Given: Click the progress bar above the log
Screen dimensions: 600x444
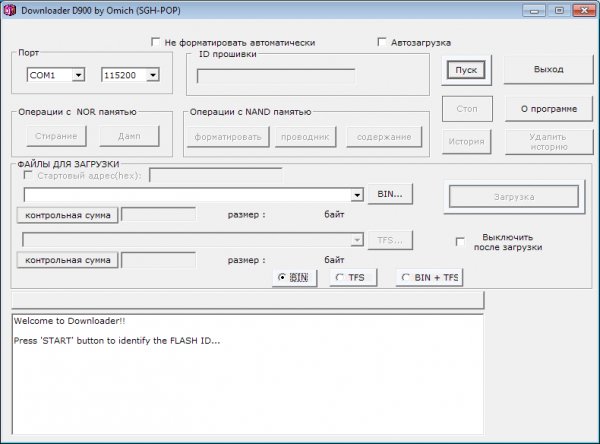Looking at the screenshot, I should [248, 300].
